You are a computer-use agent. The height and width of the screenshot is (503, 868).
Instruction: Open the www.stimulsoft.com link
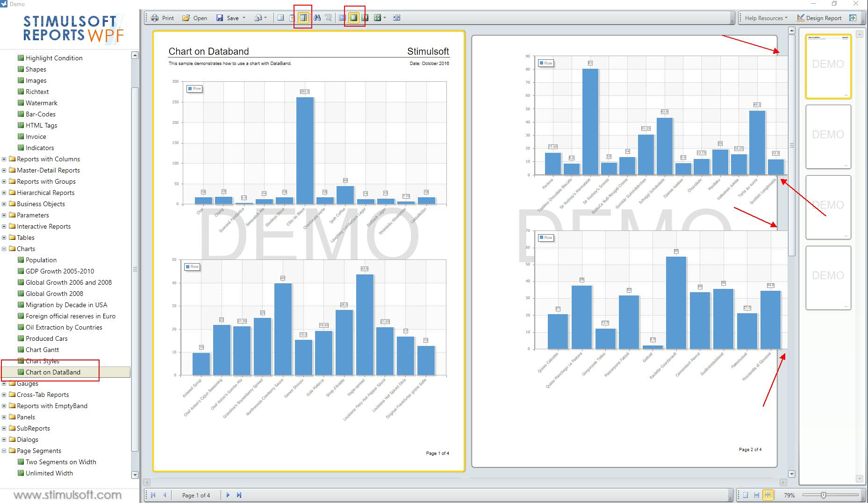[x=67, y=495]
